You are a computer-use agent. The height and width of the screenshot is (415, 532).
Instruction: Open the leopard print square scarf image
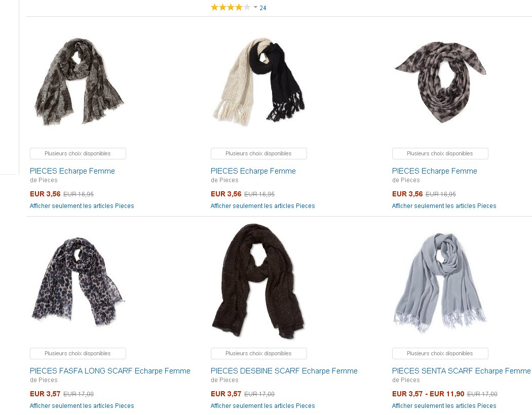point(440,81)
